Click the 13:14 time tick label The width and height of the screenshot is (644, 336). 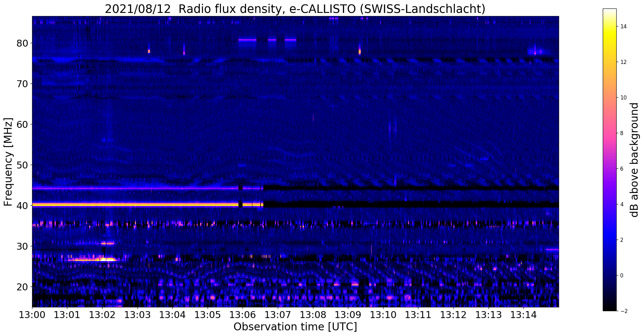[524, 315]
